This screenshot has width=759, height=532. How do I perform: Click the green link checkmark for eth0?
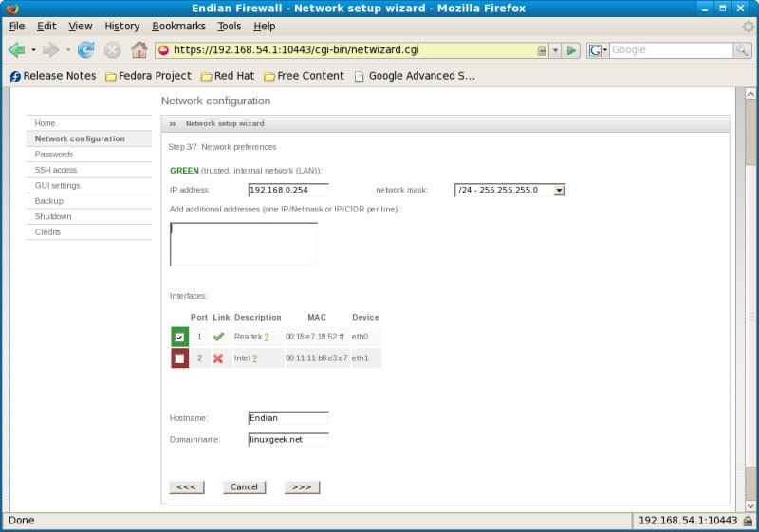click(218, 337)
